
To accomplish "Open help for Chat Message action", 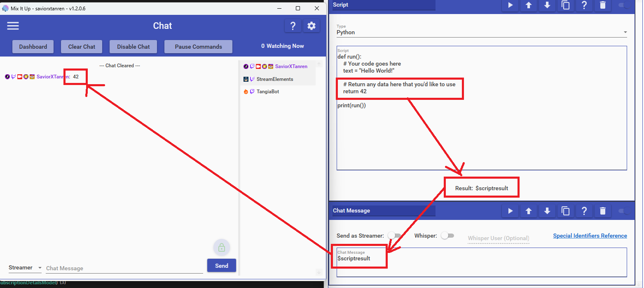I will point(584,211).
